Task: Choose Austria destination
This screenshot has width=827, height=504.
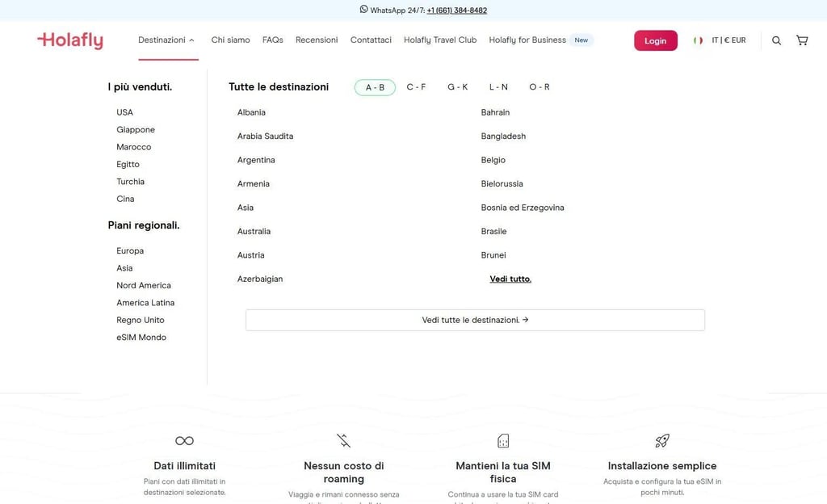Action: pyautogui.click(x=251, y=255)
